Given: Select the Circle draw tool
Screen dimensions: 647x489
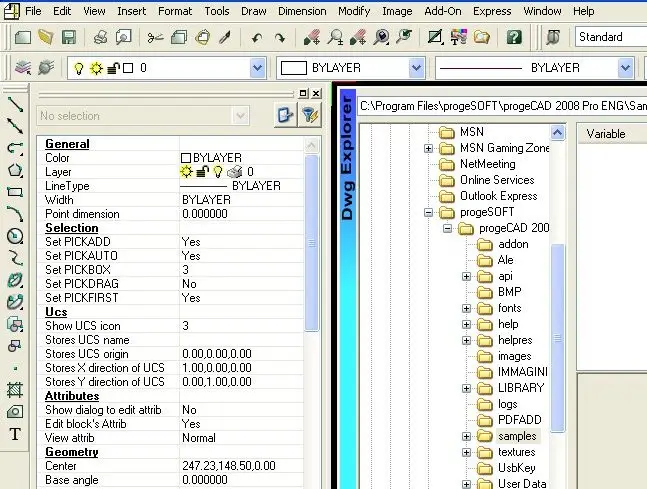Looking at the screenshot, I should point(15,236).
